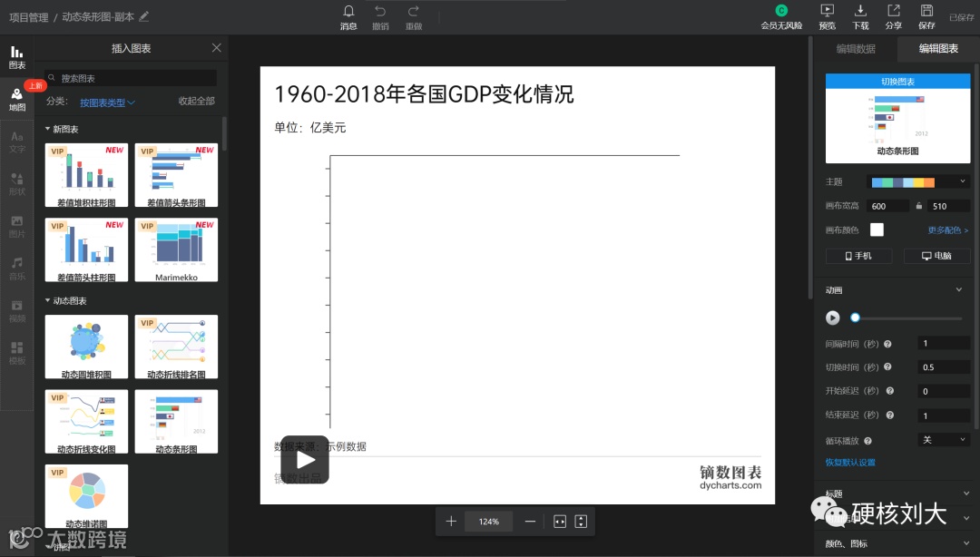Click the white 画布颜色 swatch
The width and height of the screenshot is (980, 557).
point(877,230)
